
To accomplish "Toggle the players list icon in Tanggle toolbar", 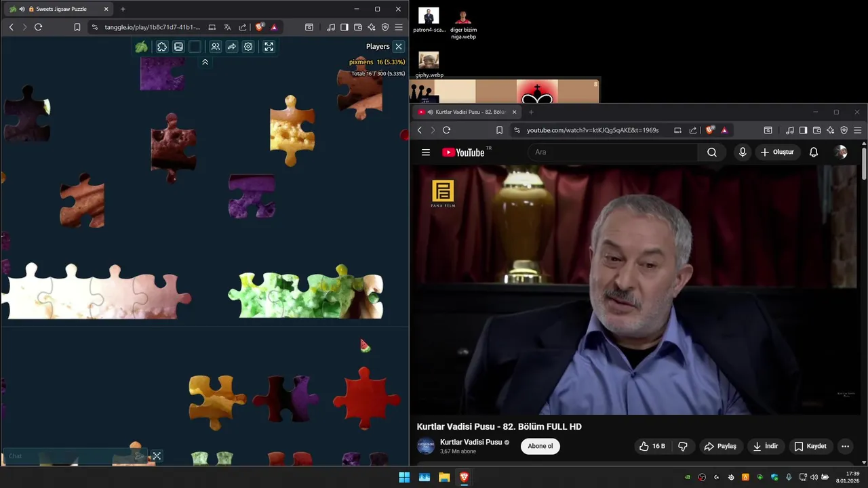I will coord(215,47).
